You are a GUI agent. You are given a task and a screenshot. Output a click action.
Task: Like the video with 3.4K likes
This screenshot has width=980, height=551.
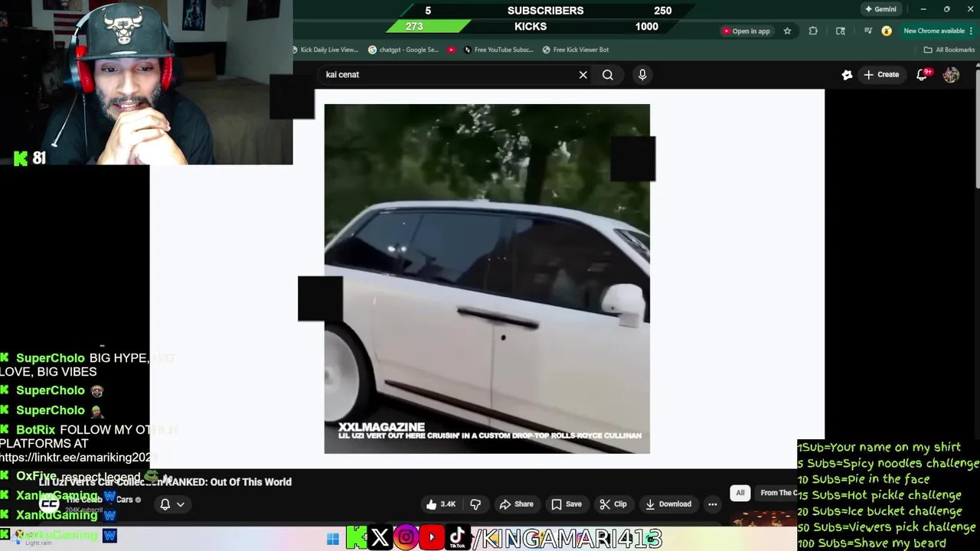coord(441,504)
